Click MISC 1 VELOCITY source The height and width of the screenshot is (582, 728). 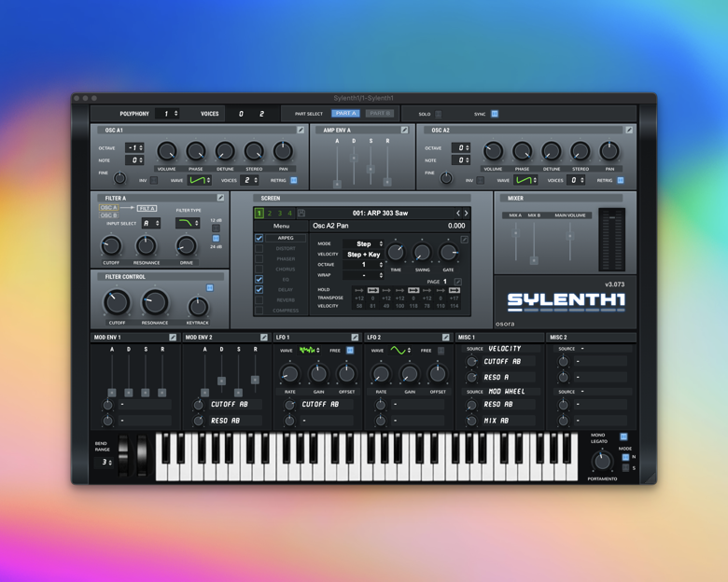click(505, 349)
